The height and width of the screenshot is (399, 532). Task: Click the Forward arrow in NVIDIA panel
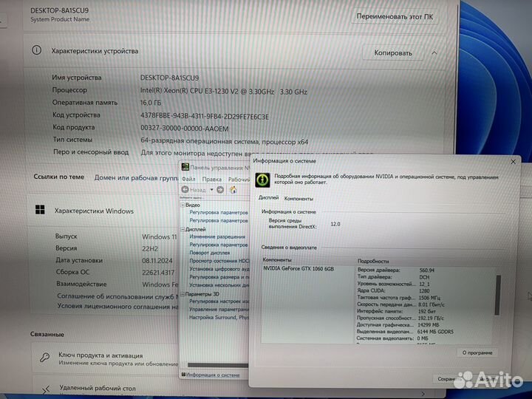tap(220, 190)
